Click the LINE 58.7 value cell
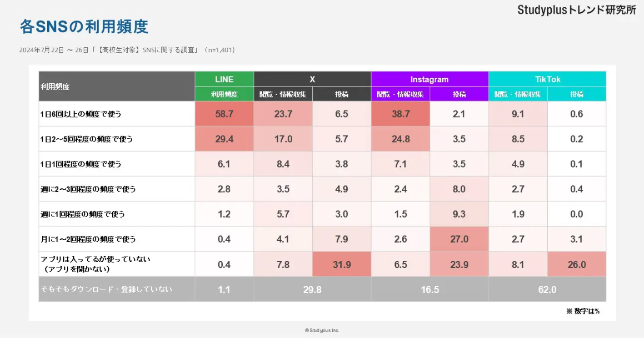The image size is (644, 339). pos(224,114)
